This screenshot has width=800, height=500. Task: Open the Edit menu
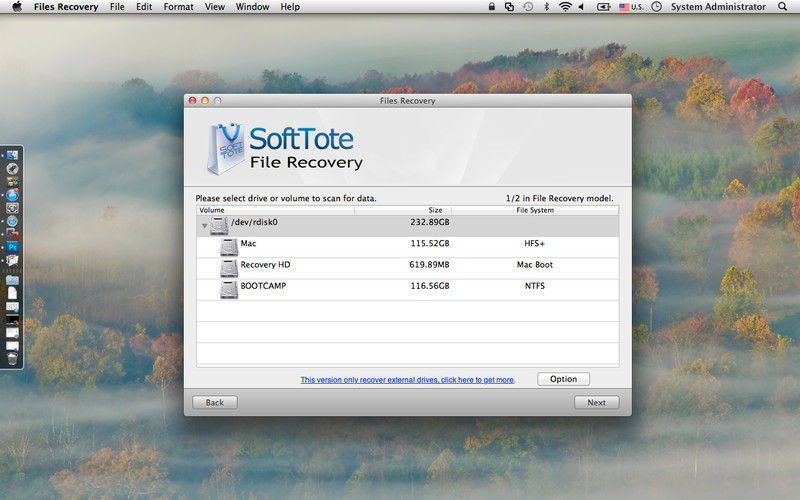pos(144,7)
